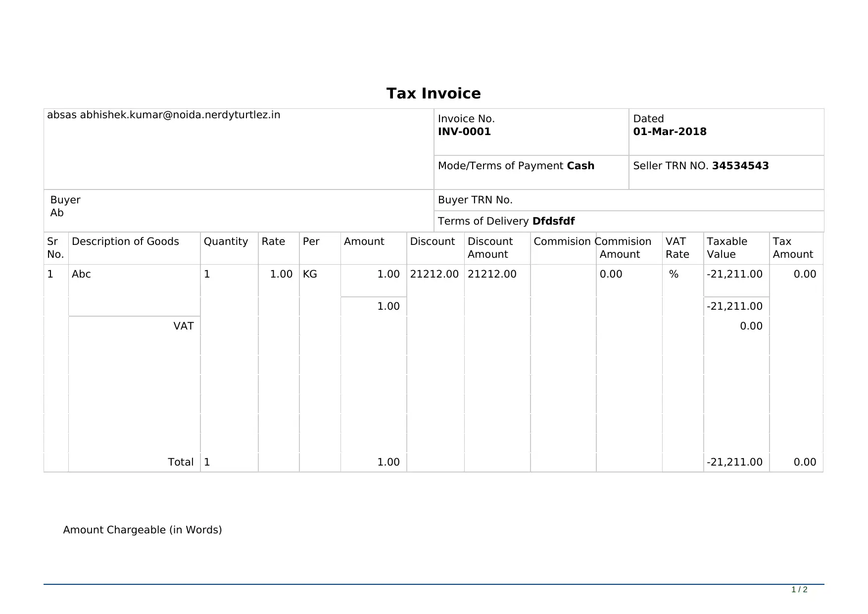The height and width of the screenshot is (614, 868).
Task: Click 21212.00 in Discount Amount column
Action: (492, 274)
